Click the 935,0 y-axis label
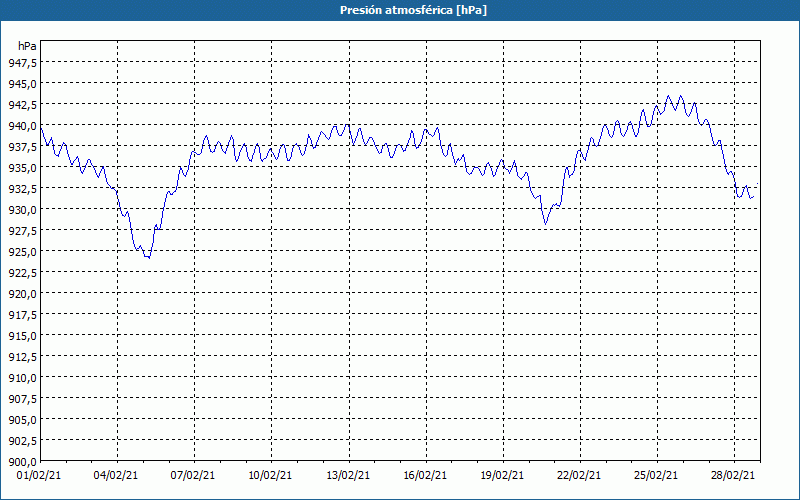This screenshot has height=500, width=800. (22, 167)
